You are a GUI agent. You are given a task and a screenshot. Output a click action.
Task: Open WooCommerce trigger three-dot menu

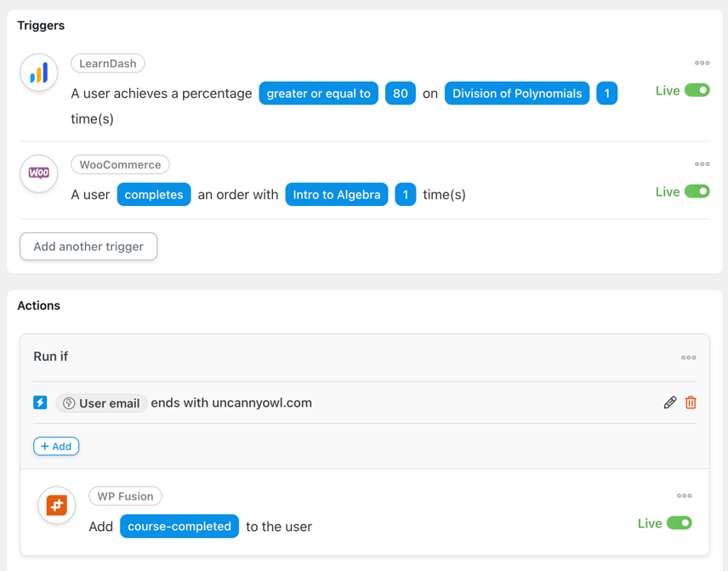click(x=702, y=164)
